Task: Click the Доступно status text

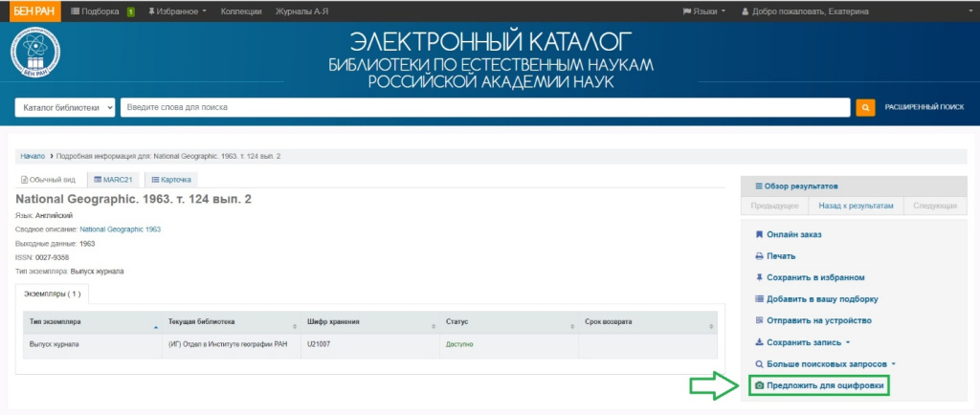Action: 459,344
